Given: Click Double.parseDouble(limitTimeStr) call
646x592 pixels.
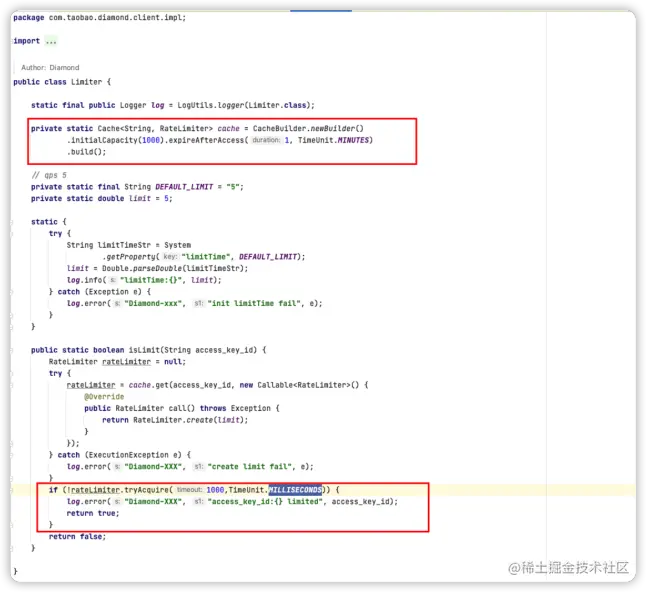Looking at the screenshot, I should coord(173,269).
